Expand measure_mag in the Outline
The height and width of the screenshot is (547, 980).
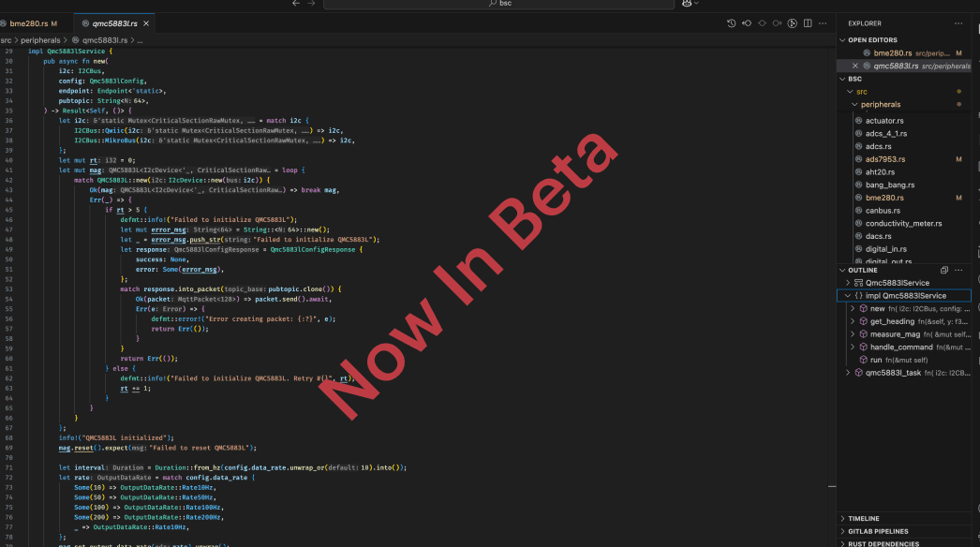pos(853,334)
